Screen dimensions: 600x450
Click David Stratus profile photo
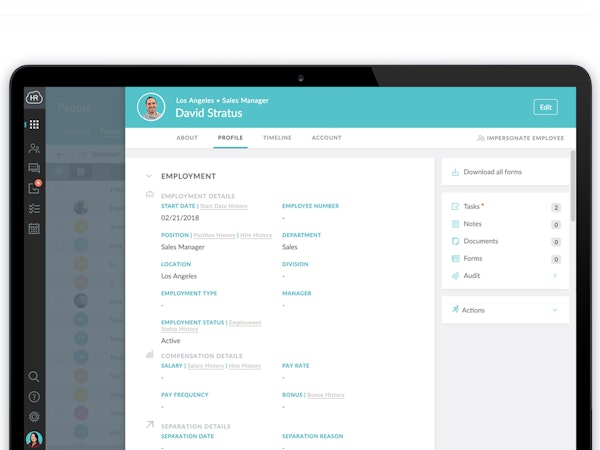pyautogui.click(x=151, y=107)
